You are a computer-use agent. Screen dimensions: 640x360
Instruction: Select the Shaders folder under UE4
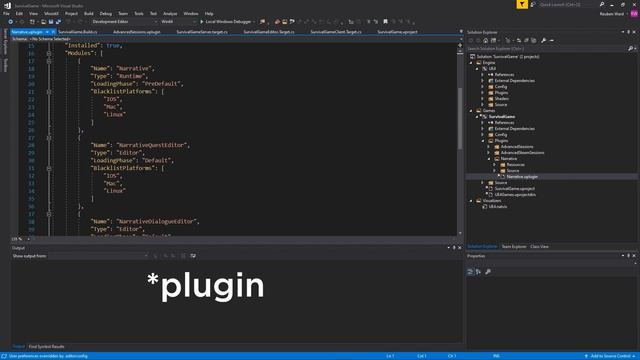click(501, 99)
